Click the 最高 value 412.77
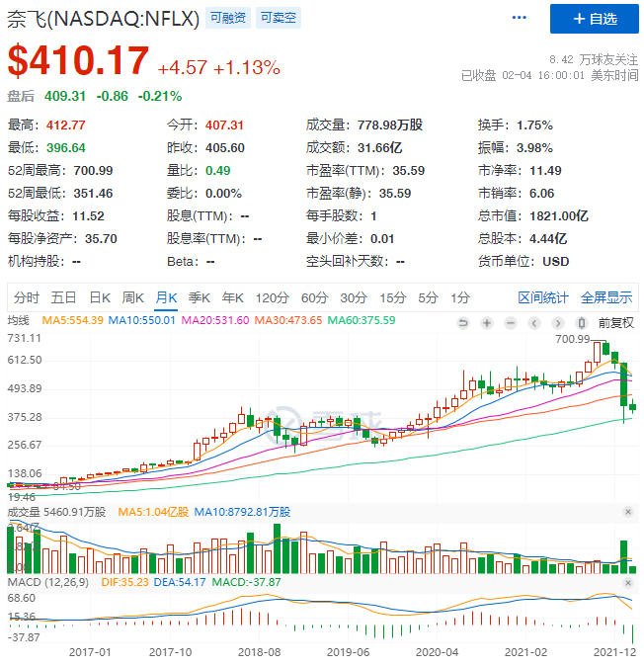 [x=66, y=125]
